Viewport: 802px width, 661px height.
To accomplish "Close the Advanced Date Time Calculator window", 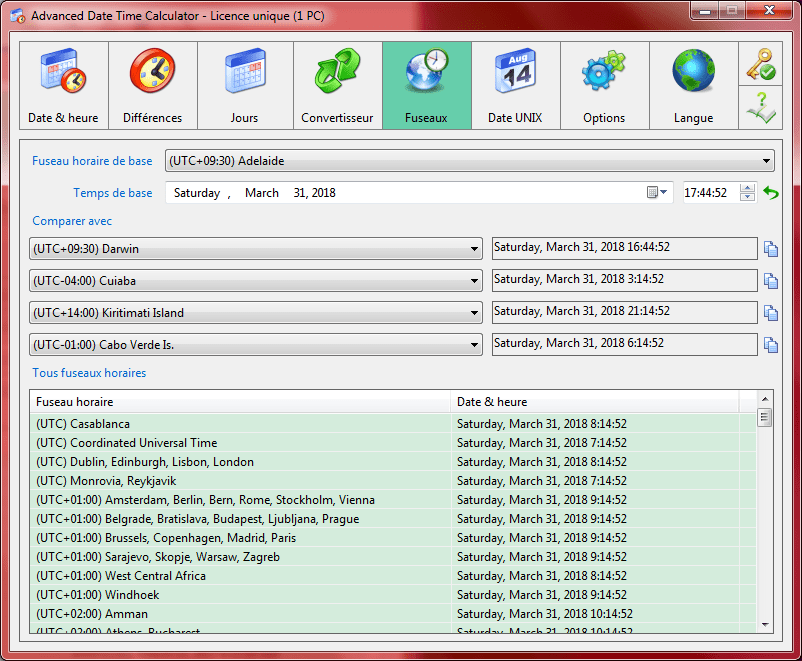I will (769, 11).
